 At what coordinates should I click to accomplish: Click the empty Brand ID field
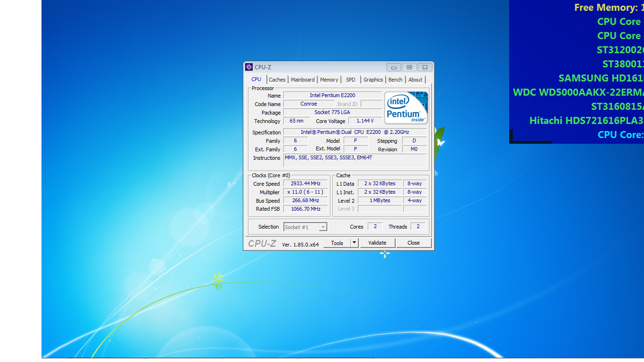point(371,104)
